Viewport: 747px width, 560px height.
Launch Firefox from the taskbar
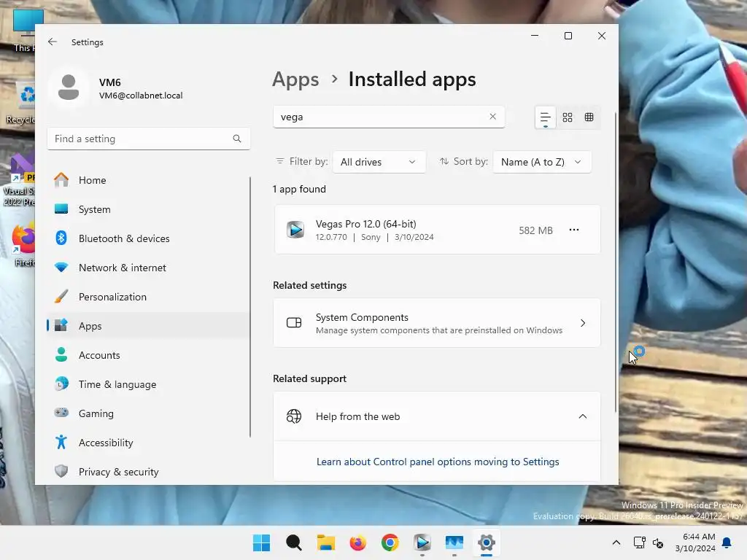pos(357,542)
